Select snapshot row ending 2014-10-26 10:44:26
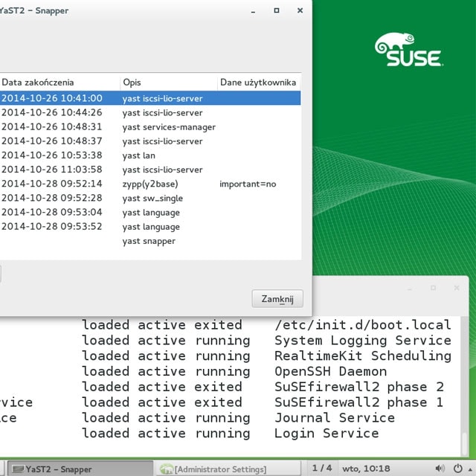Image resolution: width=476 pixels, height=476 pixels. coord(150,112)
